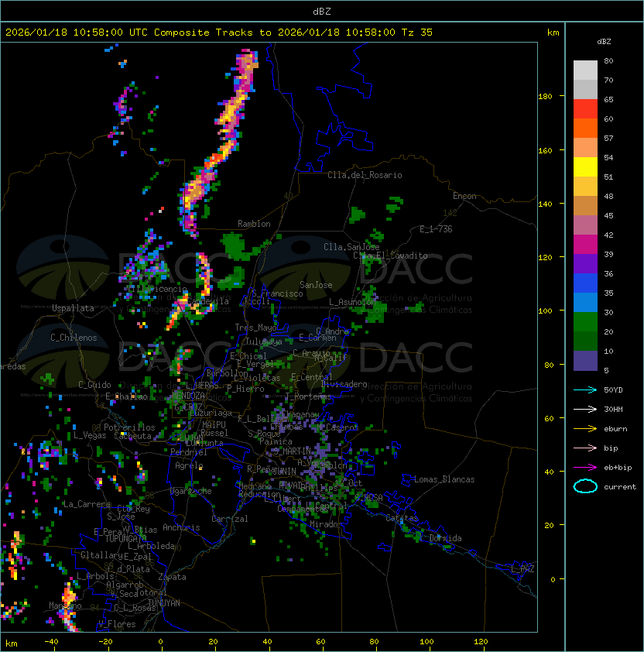This screenshot has height=652, width=644.
Task: Click the V_Flores label
Action: [117, 624]
